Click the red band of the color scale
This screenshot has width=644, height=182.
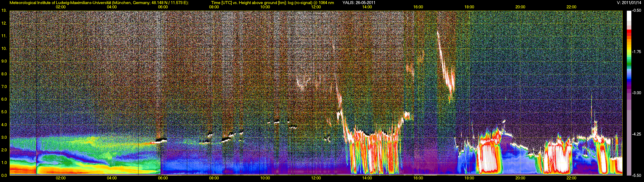click(x=629, y=33)
